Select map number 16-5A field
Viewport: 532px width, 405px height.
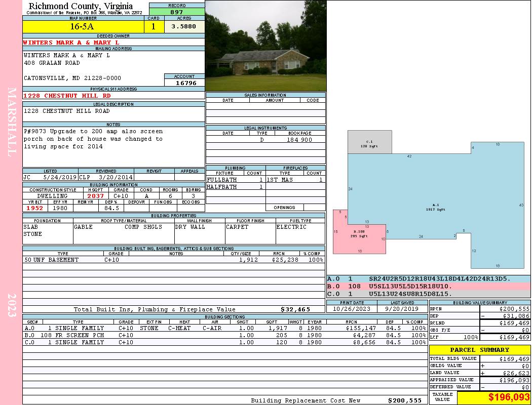pos(83,26)
